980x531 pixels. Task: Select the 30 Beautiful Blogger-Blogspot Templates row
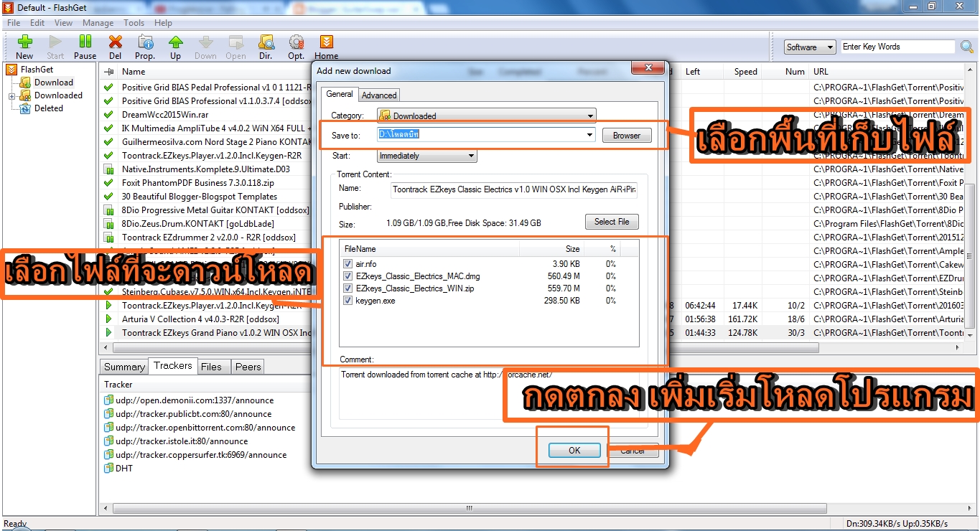(199, 197)
